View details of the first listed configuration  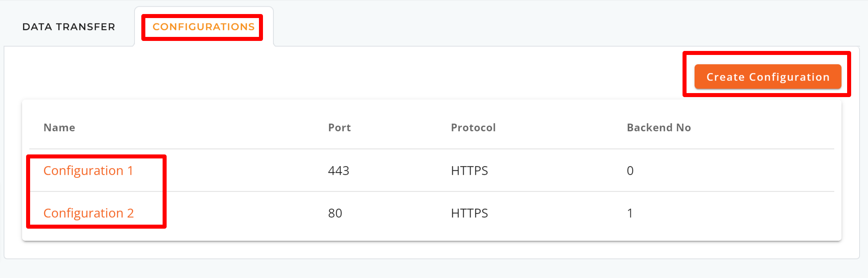click(x=88, y=171)
